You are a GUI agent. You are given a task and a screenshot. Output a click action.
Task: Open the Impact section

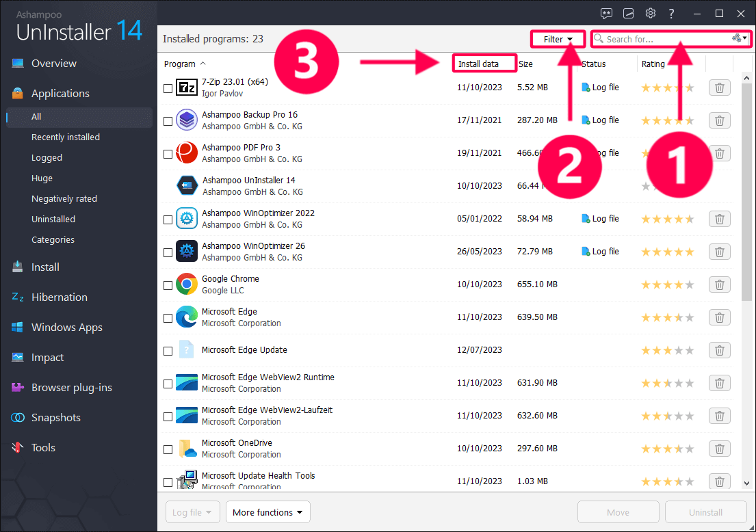pyautogui.click(x=47, y=357)
